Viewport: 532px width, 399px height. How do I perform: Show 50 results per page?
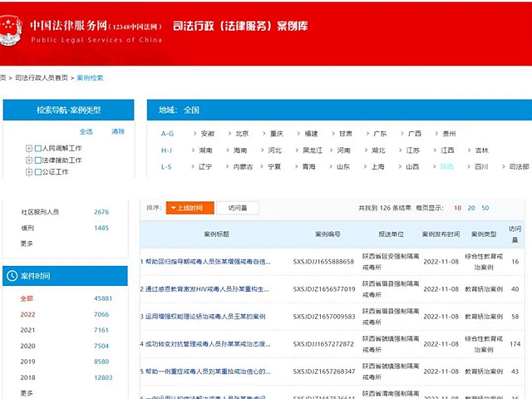pyautogui.click(x=485, y=208)
